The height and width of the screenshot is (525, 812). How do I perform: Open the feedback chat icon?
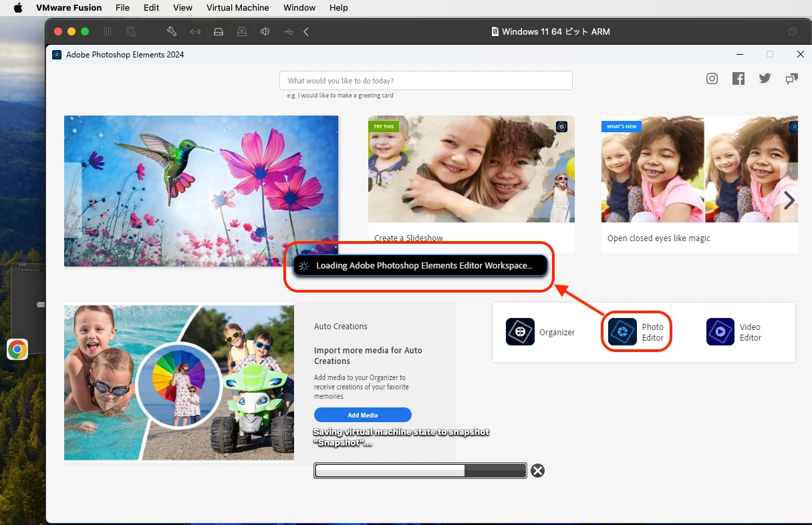[792, 79]
